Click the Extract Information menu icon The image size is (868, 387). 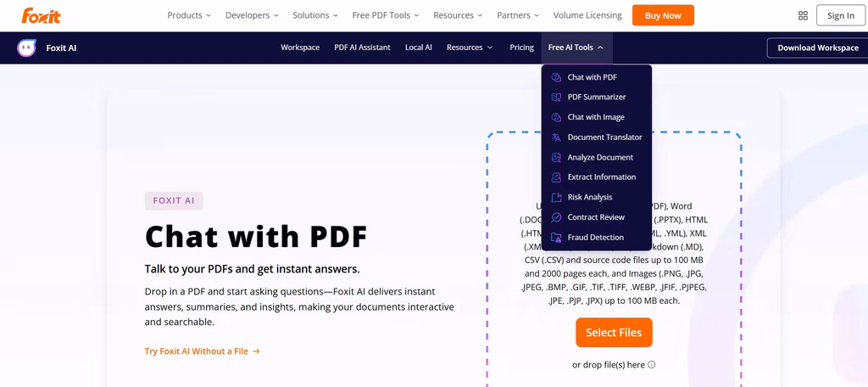tap(556, 177)
